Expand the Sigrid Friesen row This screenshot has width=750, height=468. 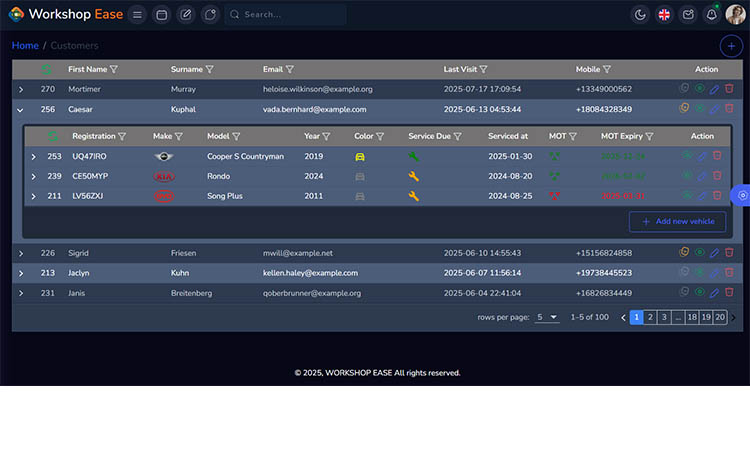point(21,254)
